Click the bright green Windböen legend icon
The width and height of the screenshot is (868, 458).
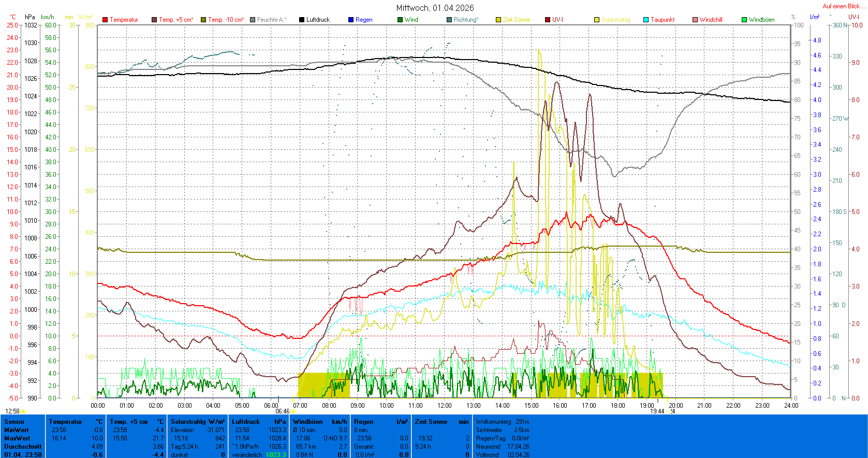(x=744, y=20)
